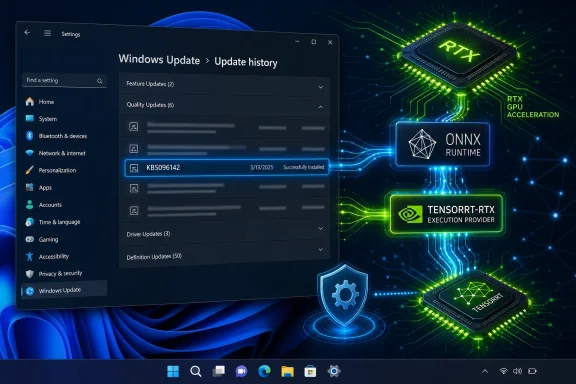Open the Windows Start button
Screen dimensions: 576x384
coord(173,371)
